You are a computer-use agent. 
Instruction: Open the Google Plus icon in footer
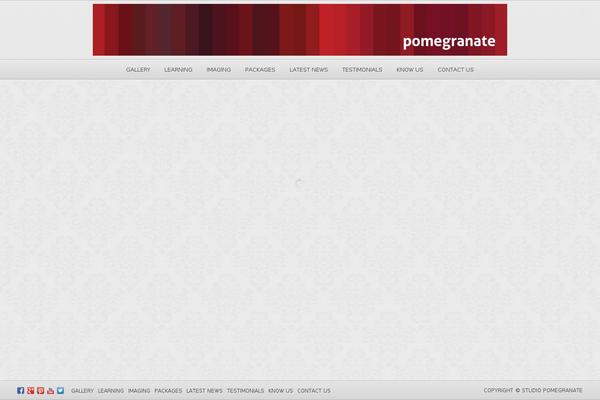[x=31, y=390]
